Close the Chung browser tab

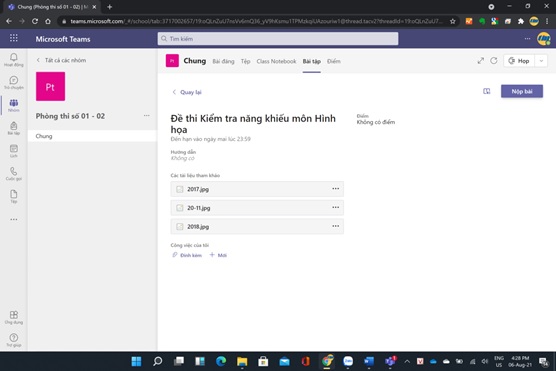point(94,7)
